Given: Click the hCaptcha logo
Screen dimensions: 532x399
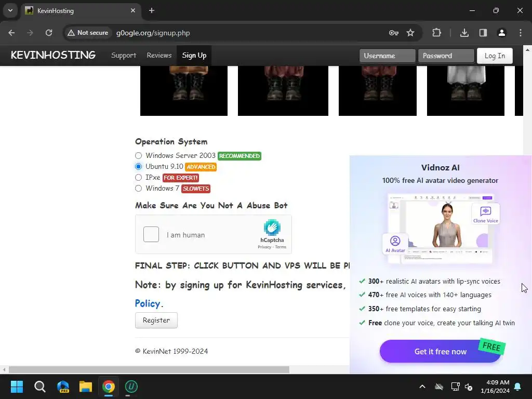Looking at the screenshot, I should (x=272, y=228).
